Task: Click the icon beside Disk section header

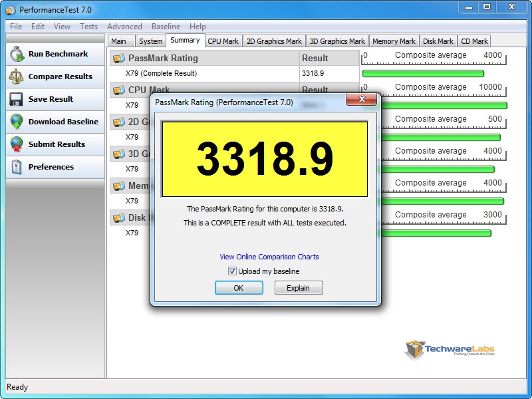Action: tap(119, 218)
